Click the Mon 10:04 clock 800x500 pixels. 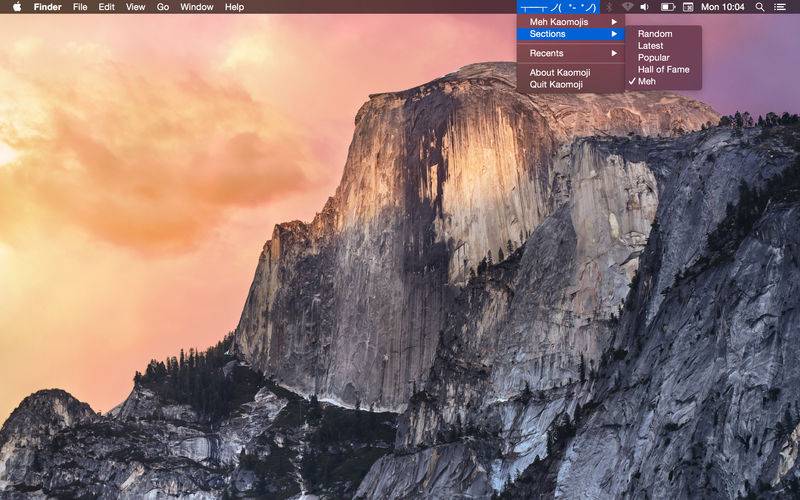click(x=722, y=7)
